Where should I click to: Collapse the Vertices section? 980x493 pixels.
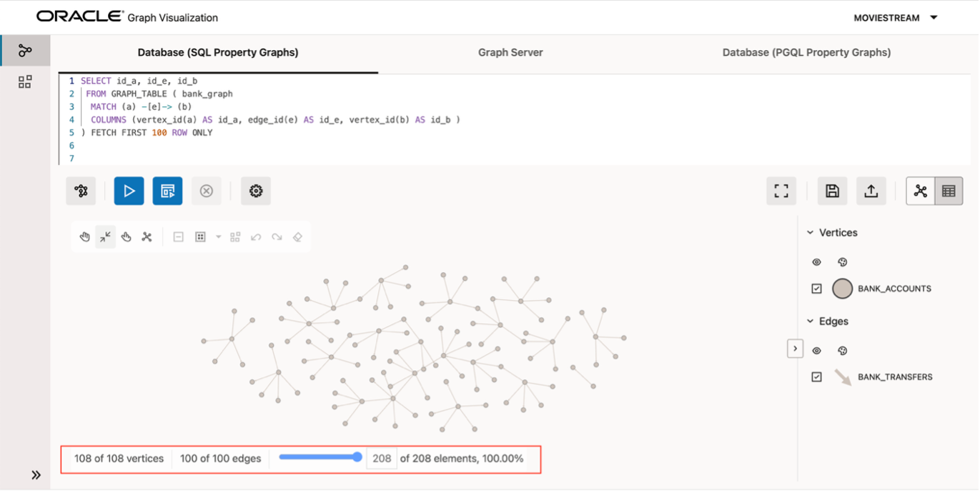point(810,233)
